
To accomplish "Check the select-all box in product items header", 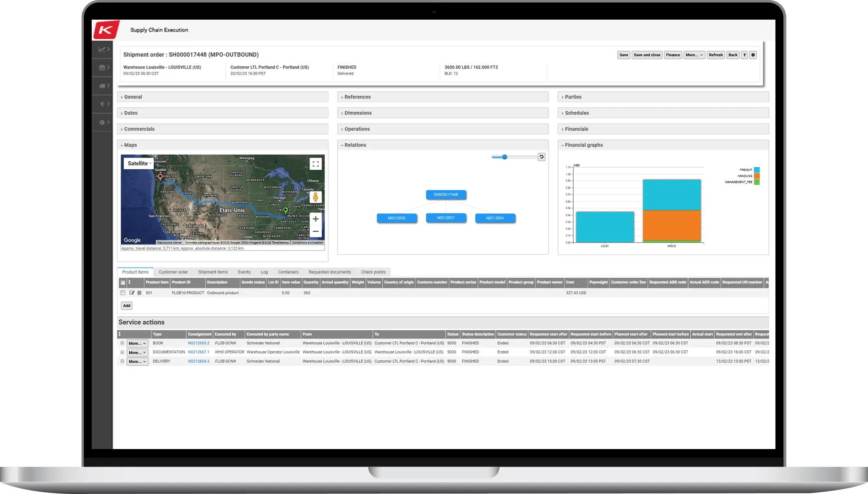I will (x=123, y=282).
